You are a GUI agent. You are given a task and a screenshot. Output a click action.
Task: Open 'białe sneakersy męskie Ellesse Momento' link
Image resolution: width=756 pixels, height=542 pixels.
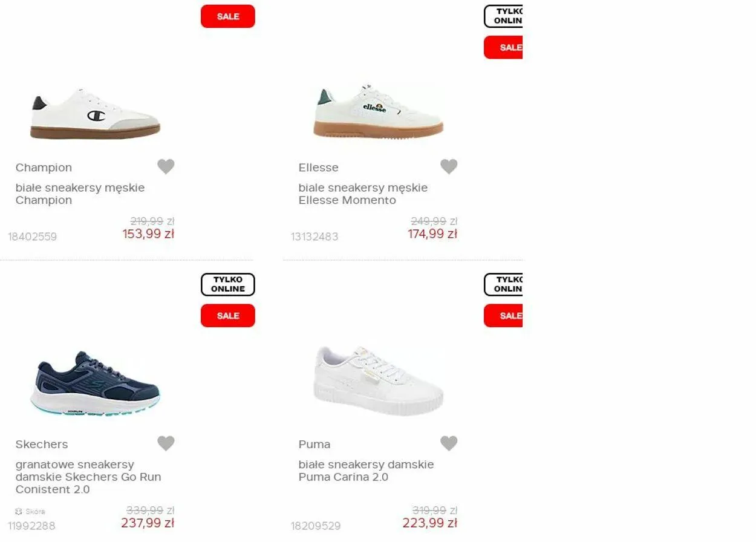tap(363, 194)
